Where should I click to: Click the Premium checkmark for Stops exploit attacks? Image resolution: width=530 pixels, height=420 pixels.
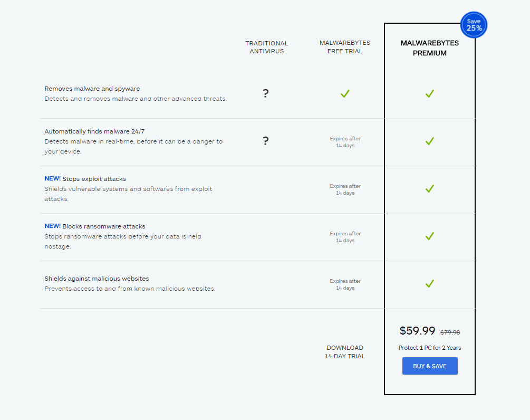(429, 188)
